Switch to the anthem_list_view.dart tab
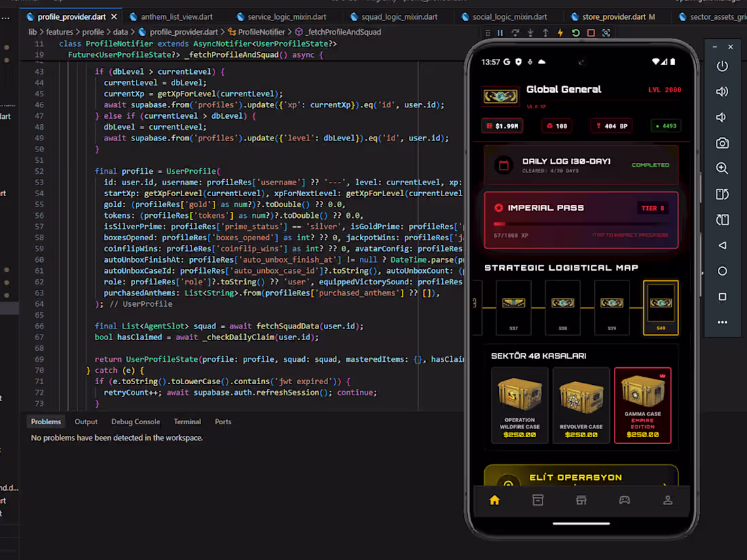Screen dimensions: 747x560 171,17
